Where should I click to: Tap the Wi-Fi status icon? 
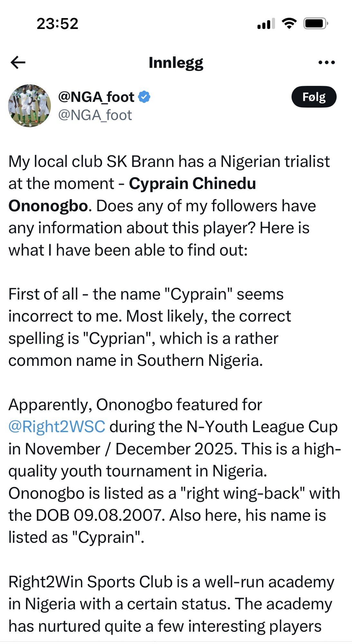289,24
